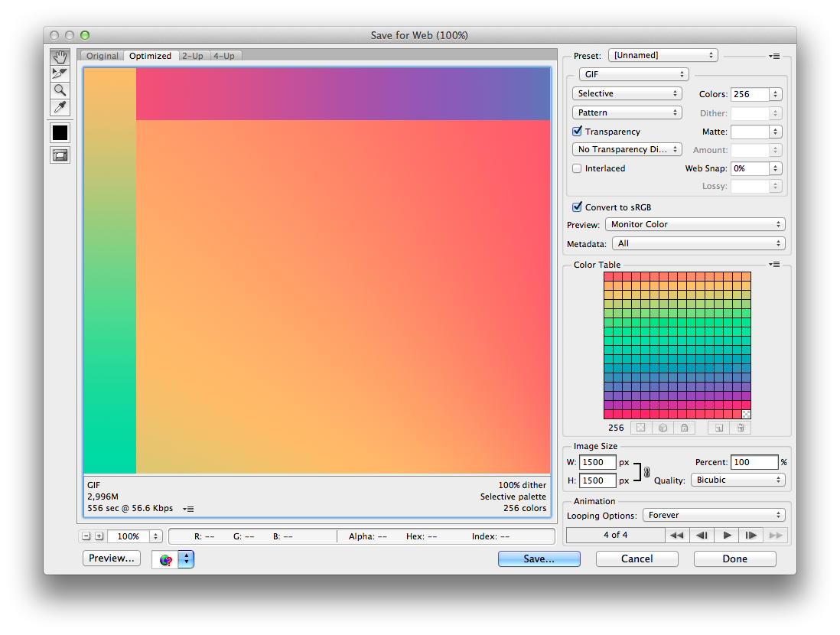Click the lock selected colors icon
The height and width of the screenshot is (635, 840).
point(684,428)
